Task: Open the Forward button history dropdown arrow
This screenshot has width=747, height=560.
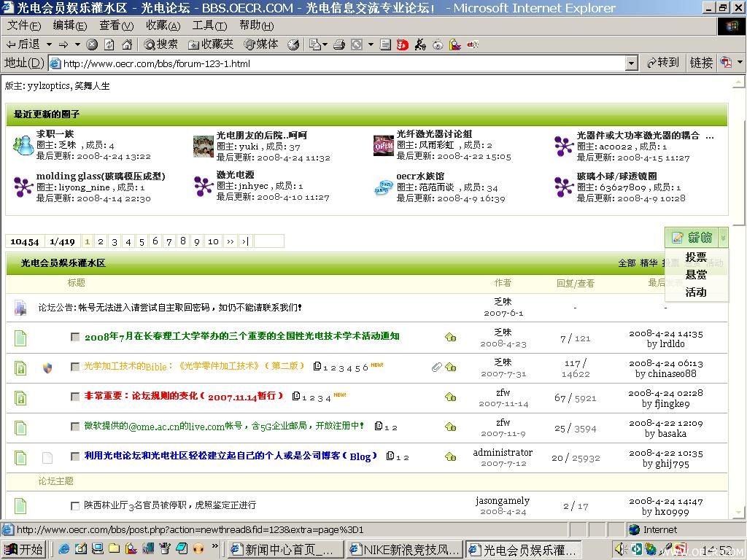Action: click(77, 44)
